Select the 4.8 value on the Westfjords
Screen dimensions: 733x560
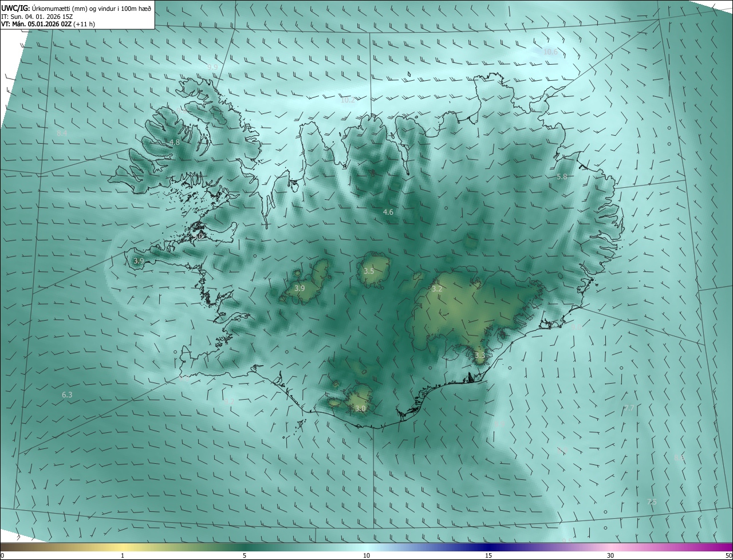[175, 142]
